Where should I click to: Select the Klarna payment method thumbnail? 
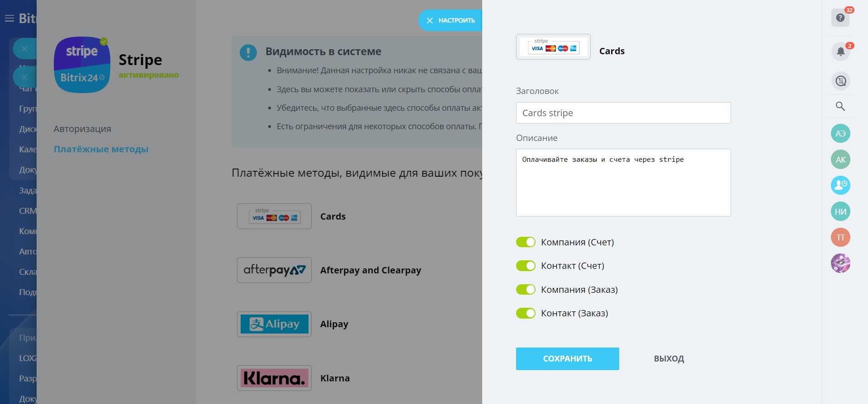[x=274, y=378]
